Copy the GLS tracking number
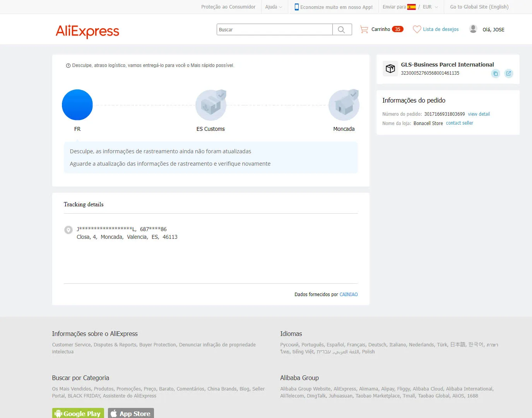This screenshot has height=418, width=532. (496, 74)
